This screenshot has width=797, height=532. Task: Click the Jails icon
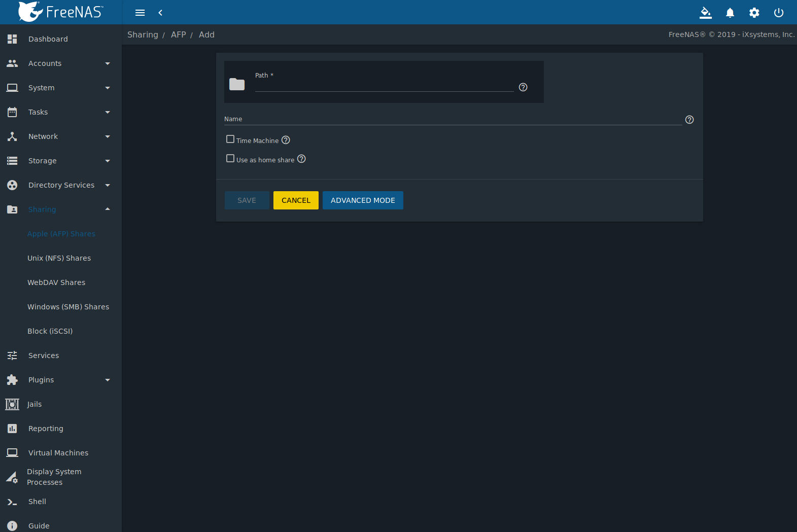click(12, 404)
